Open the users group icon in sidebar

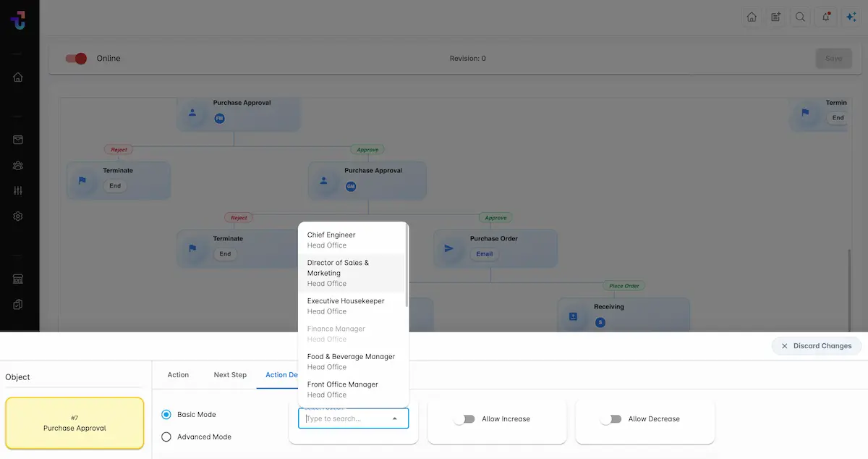click(18, 166)
